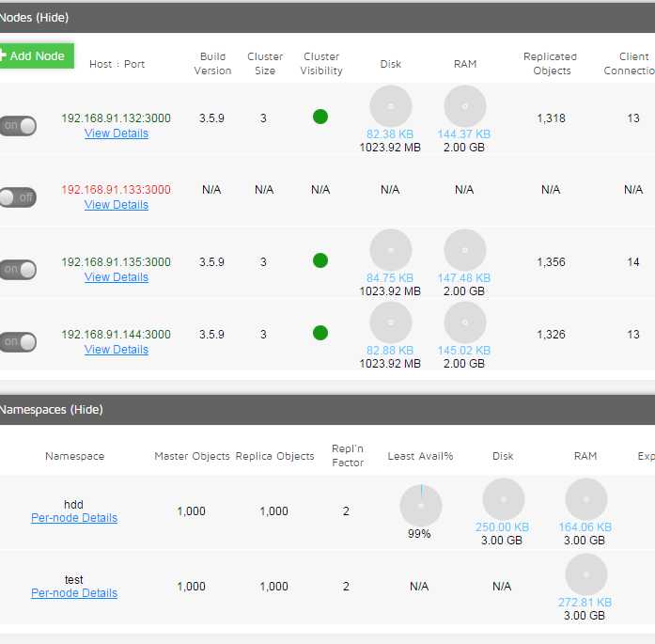655x644 pixels.
Task: Open View Details for node 192.168.91.133
Action: tap(117, 205)
